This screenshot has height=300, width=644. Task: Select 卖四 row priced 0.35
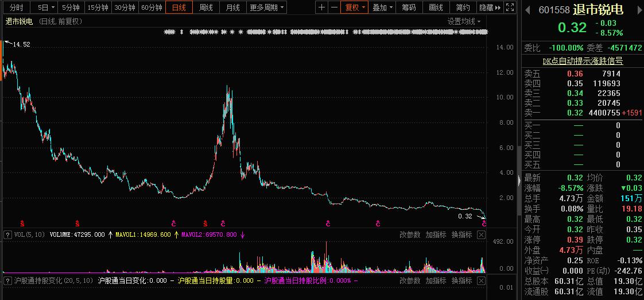pos(583,83)
